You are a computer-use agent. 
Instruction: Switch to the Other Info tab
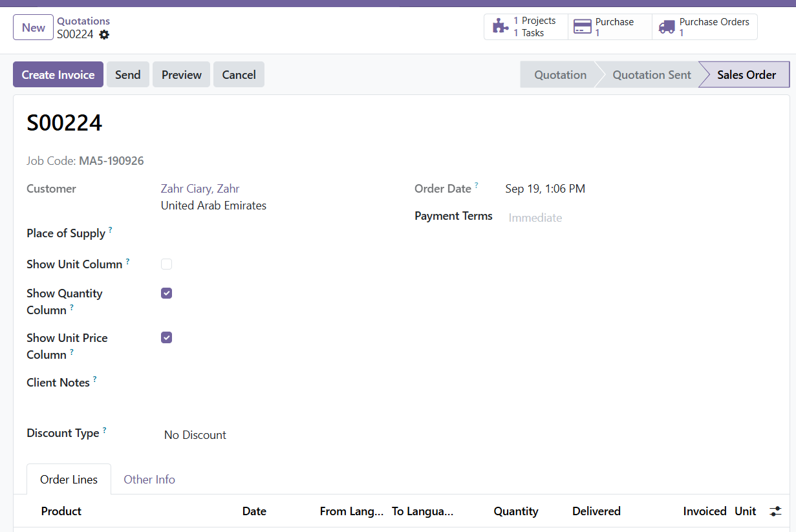pos(149,480)
